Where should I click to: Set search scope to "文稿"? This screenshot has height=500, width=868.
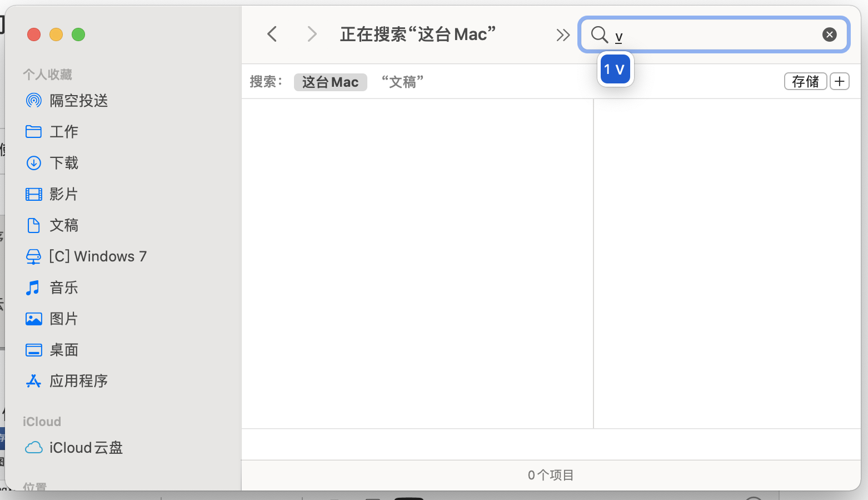coord(403,82)
